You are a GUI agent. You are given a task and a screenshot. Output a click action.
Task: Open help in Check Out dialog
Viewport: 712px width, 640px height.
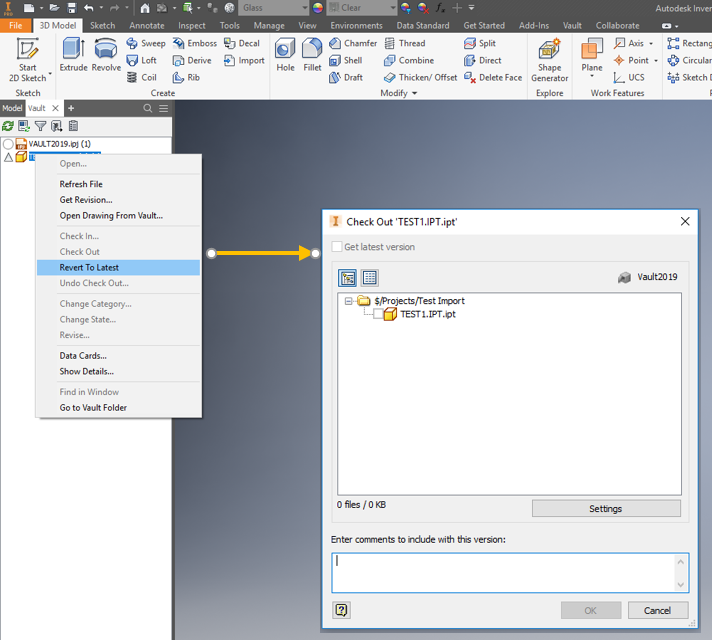click(341, 610)
